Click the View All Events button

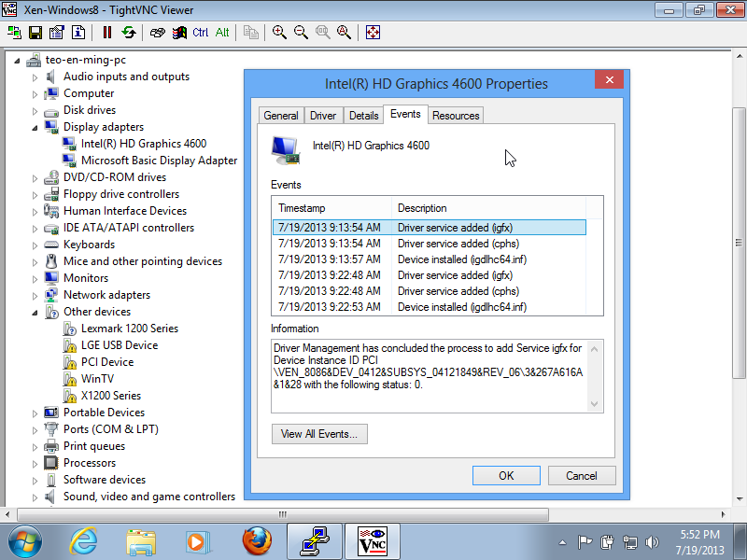[x=318, y=434]
